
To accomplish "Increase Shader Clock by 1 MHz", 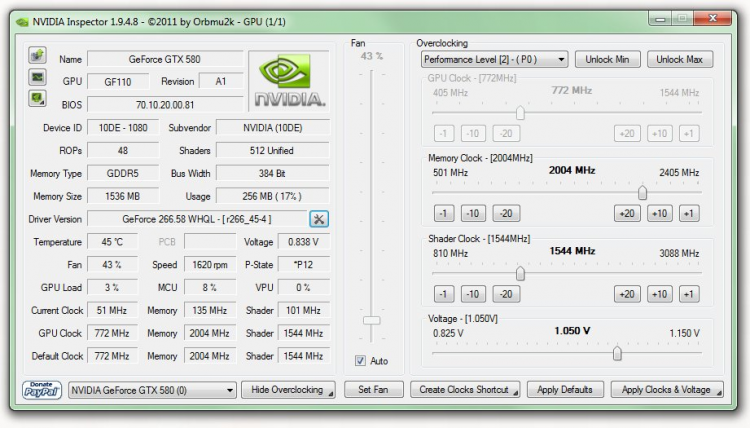I will click(689, 294).
